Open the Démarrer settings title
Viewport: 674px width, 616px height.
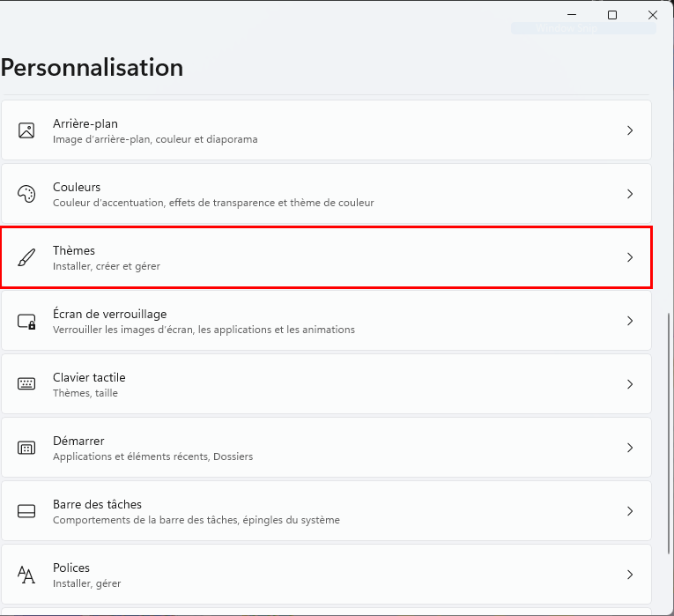(x=78, y=441)
